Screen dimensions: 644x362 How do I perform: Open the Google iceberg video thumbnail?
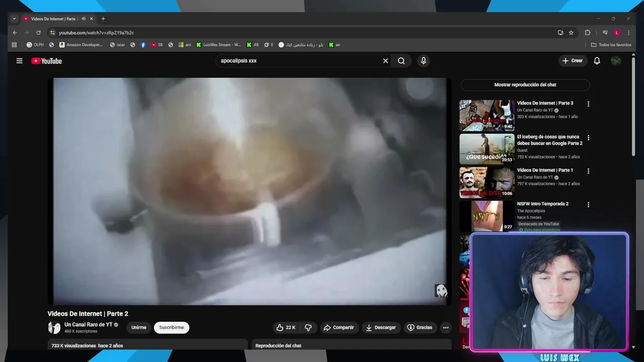click(487, 149)
